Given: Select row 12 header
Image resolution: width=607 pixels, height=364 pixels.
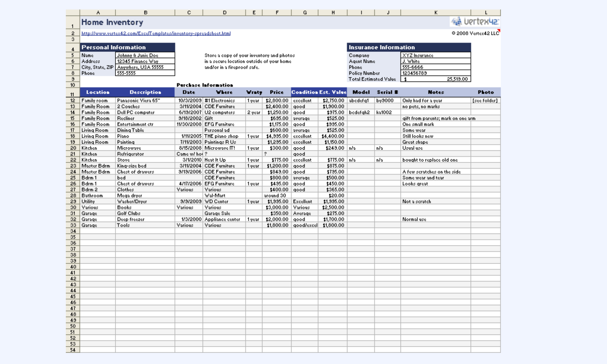Looking at the screenshot, I should tap(73, 100).
